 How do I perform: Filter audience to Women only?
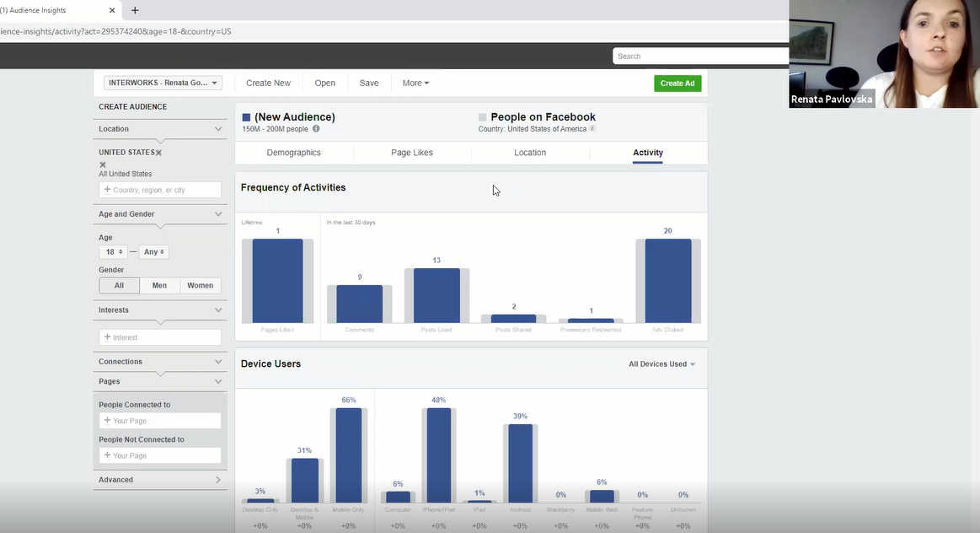(x=200, y=286)
